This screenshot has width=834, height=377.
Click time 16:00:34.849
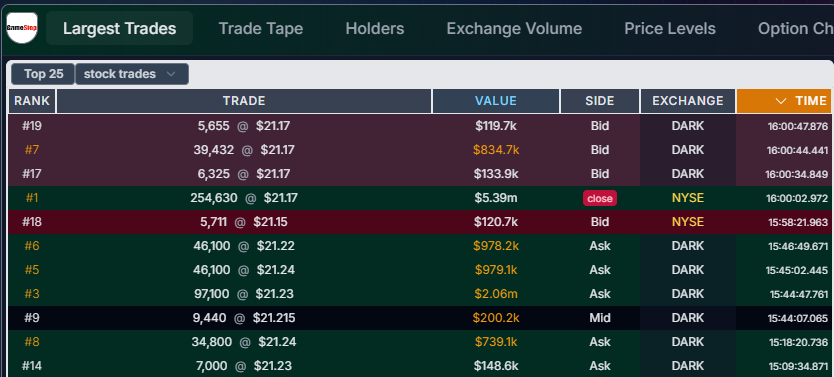click(x=797, y=174)
